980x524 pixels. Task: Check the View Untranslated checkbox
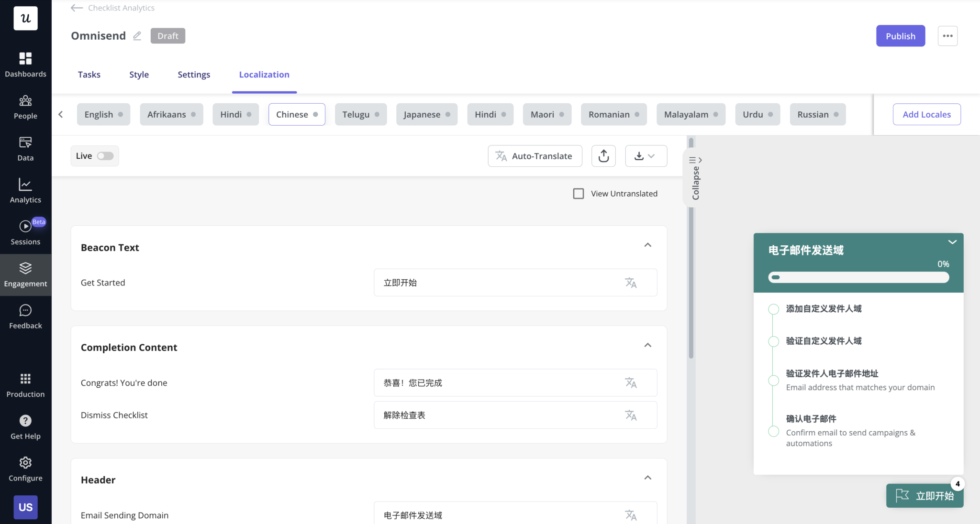tap(579, 194)
